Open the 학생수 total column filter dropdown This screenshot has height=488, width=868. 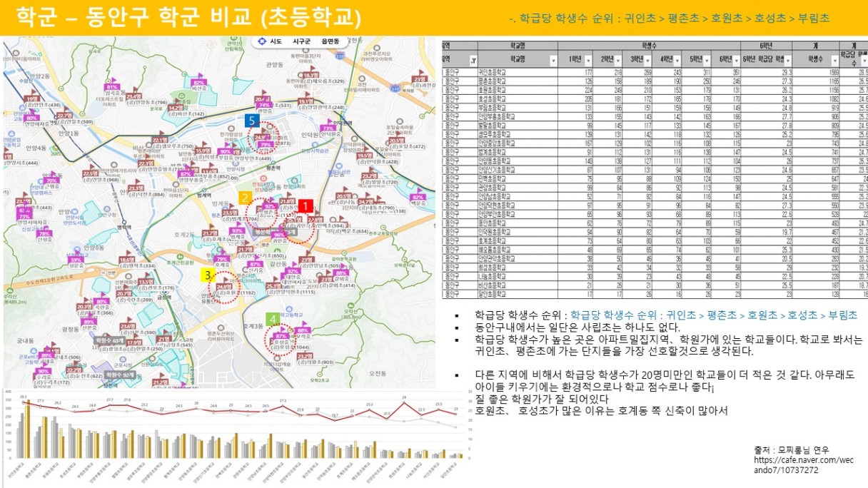832,61
